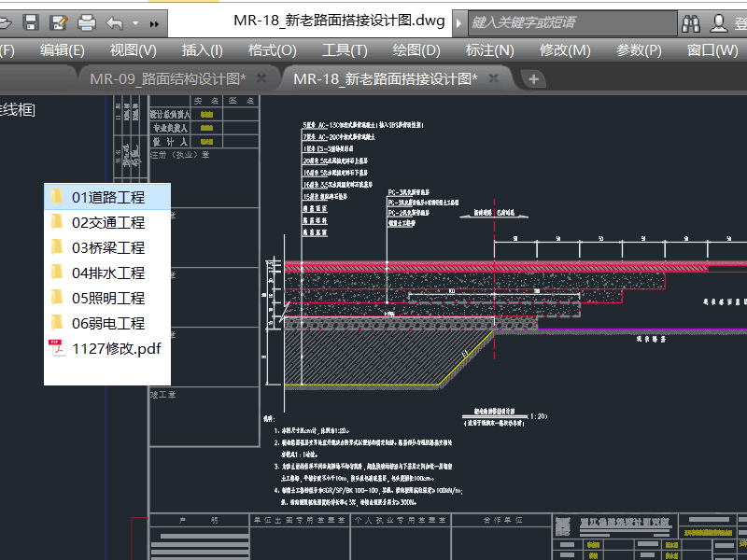The width and height of the screenshot is (747, 560).
Task: Open the 绘图(D) menu
Action: point(416,50)
